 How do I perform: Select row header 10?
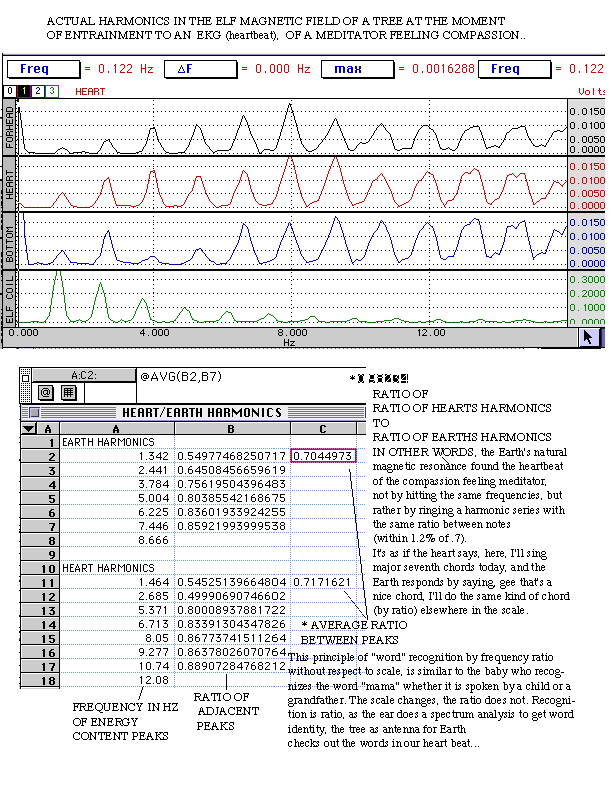41,568
